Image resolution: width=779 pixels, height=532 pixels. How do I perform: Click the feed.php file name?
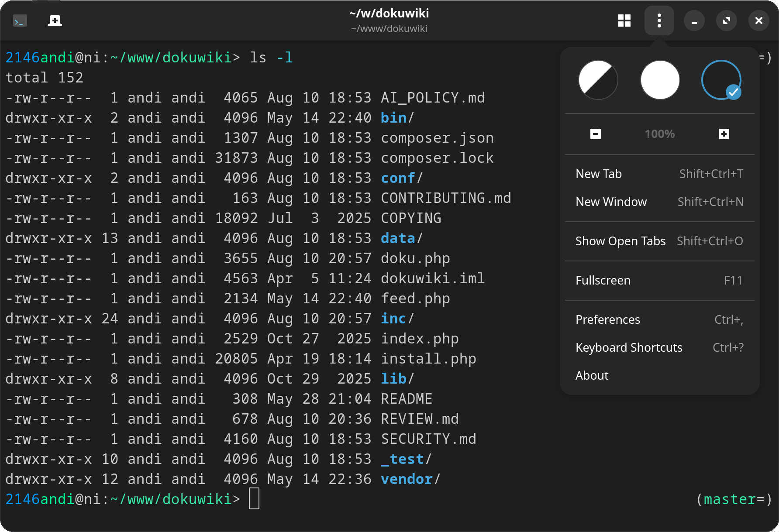pos(415,299)
